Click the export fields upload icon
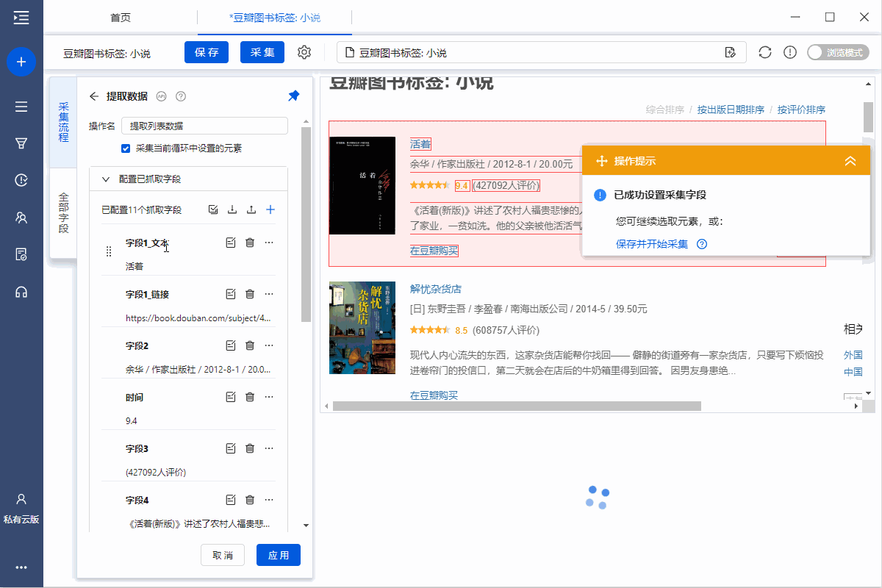 coord(251,209)
